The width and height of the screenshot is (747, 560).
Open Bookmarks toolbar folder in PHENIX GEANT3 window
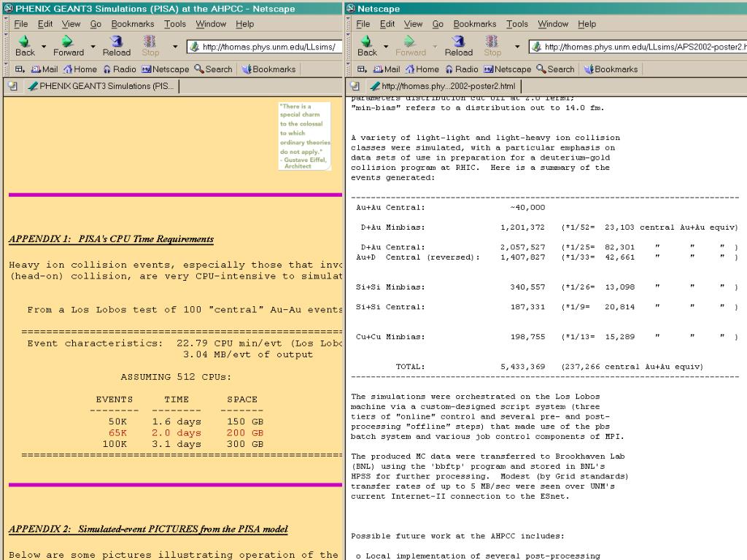[x=268, y=69]
